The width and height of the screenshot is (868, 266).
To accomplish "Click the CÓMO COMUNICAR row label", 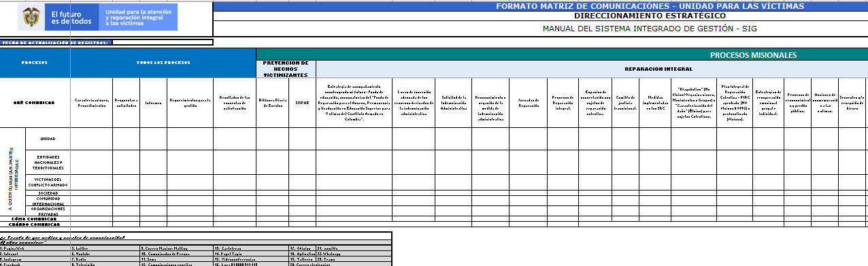I will pyautogui.click(x=35, y=218).
